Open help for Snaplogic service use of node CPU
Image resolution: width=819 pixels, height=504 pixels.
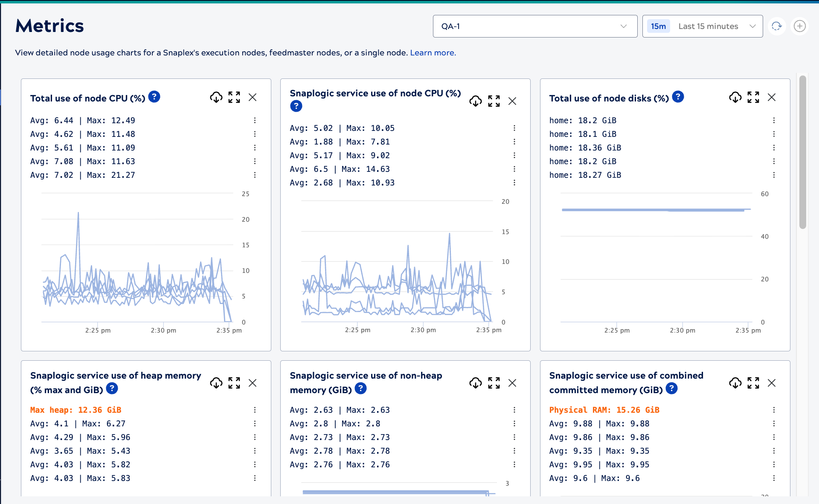coord(296,106)
